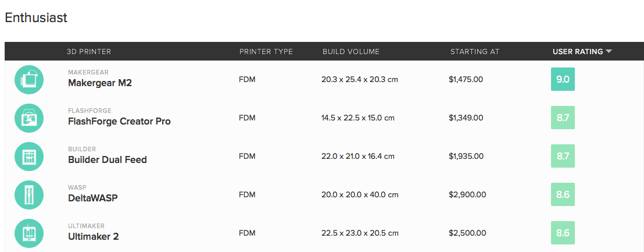
Task: Open the FlashForge Creator Pro link
Action: point(119,121)
